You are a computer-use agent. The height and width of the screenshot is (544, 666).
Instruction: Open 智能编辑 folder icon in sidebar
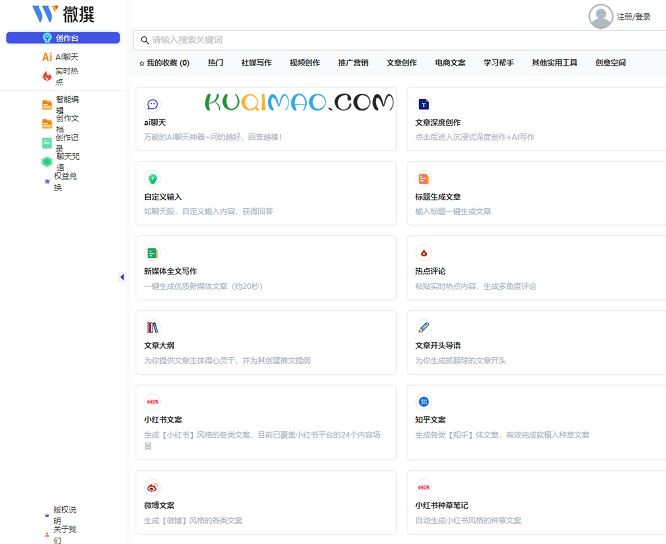[x=47, y=105]
